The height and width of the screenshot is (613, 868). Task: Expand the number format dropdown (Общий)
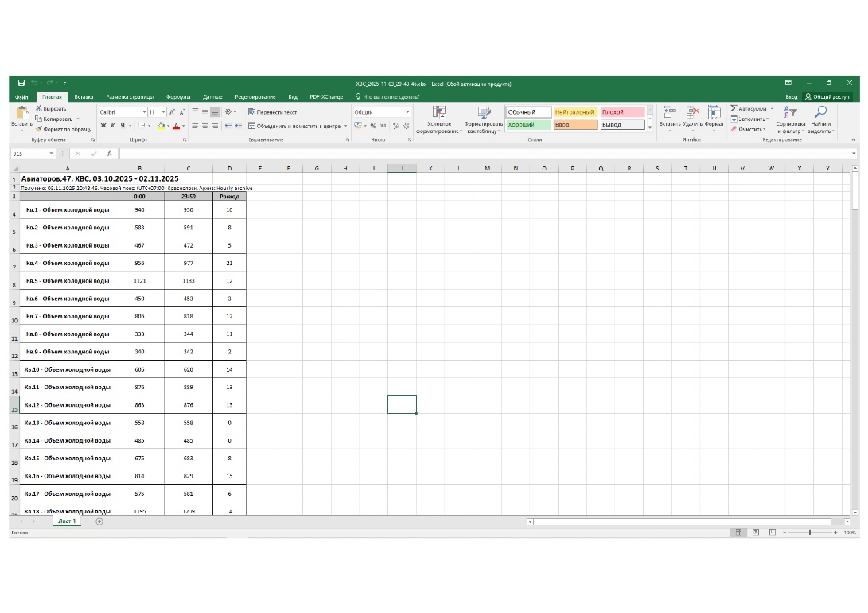[x=407, y=112]
